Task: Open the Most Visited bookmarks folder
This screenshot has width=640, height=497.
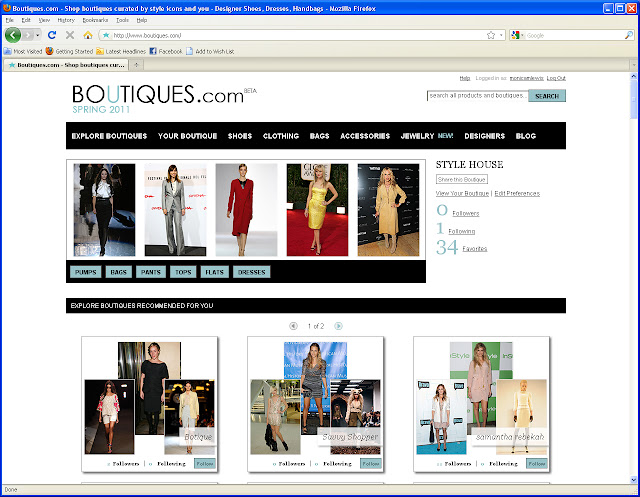Action: coord(23,51)
